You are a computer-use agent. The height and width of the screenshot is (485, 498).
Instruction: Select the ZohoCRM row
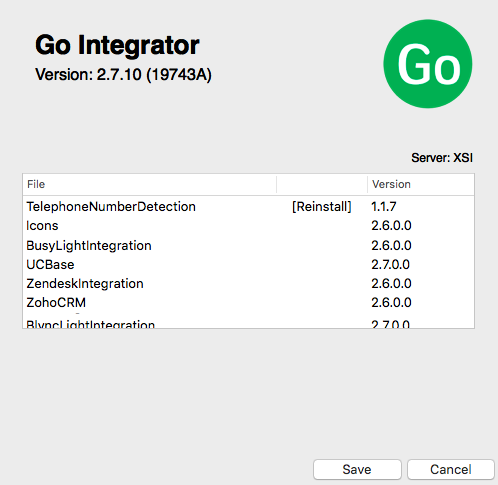coord(248,302)
